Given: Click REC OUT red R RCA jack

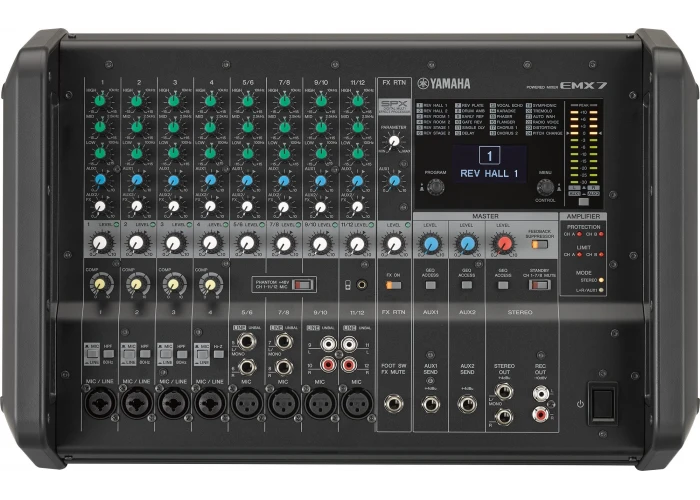Looking at the screenshot, I should (x=541, y=415).
